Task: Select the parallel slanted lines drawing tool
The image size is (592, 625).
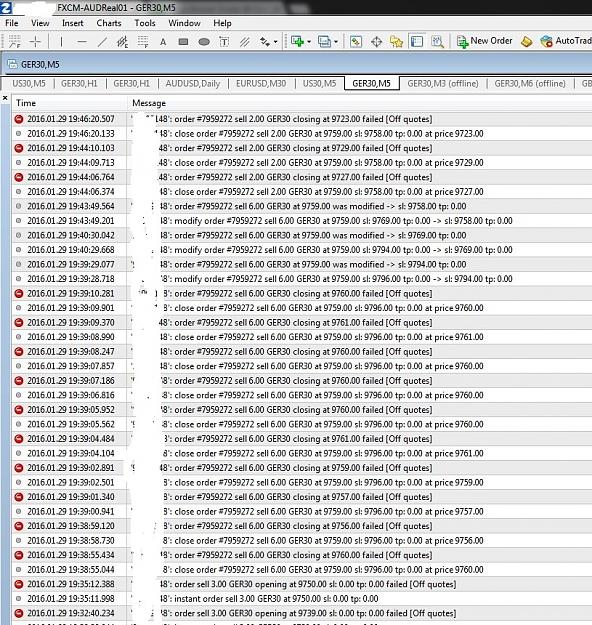Action: click(244, 41)
